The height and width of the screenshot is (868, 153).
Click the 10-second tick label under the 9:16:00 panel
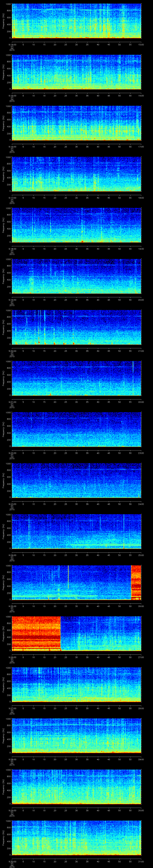tap(34, 147)
